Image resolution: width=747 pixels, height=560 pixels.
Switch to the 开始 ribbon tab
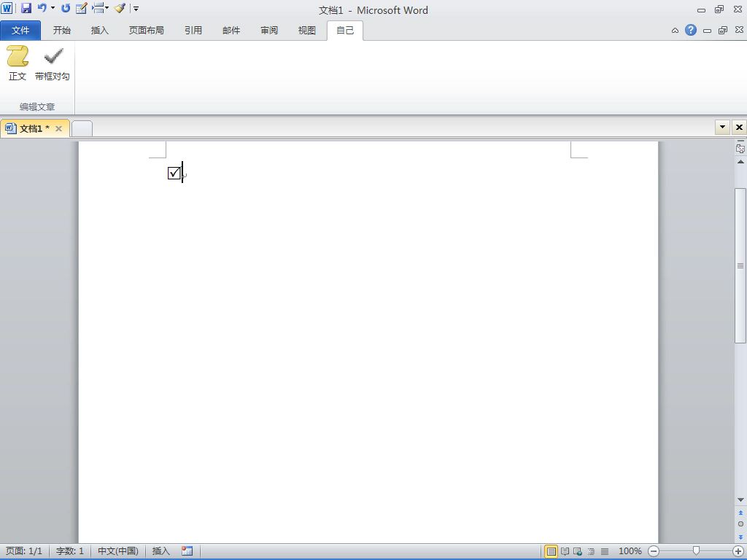[62, 31]
